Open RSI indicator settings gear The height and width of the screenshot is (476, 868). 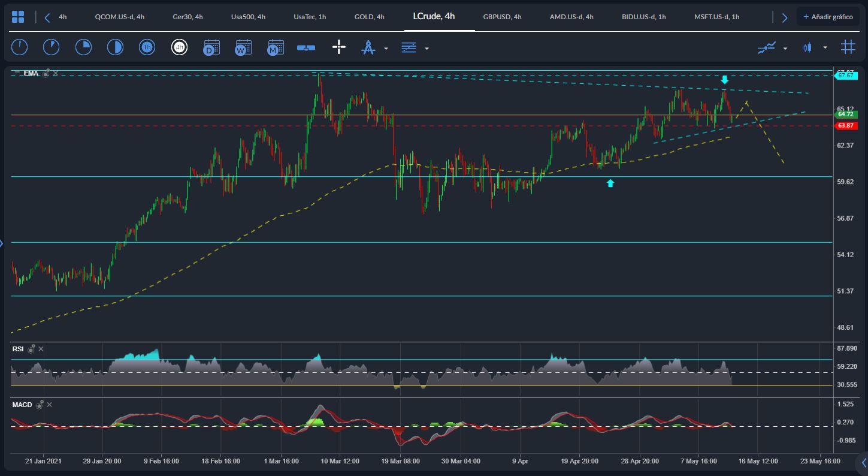tap(31, 349)
